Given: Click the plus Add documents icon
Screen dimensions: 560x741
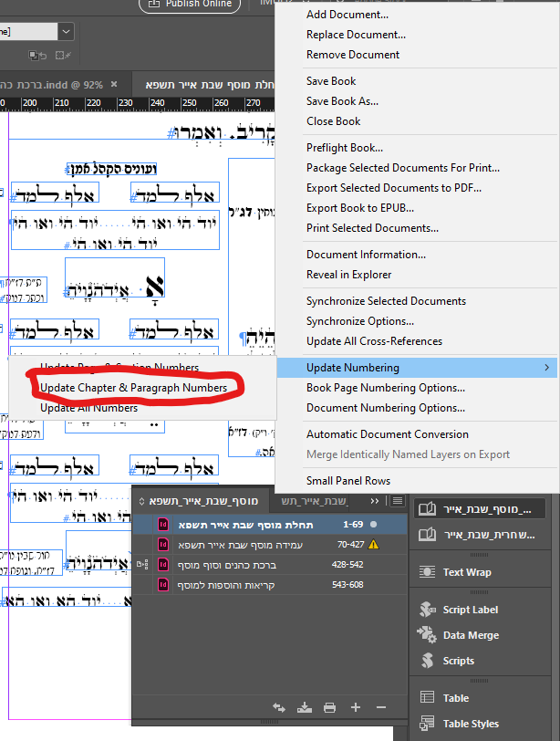Looking at the screenshot, I should (x=356, y=707).
